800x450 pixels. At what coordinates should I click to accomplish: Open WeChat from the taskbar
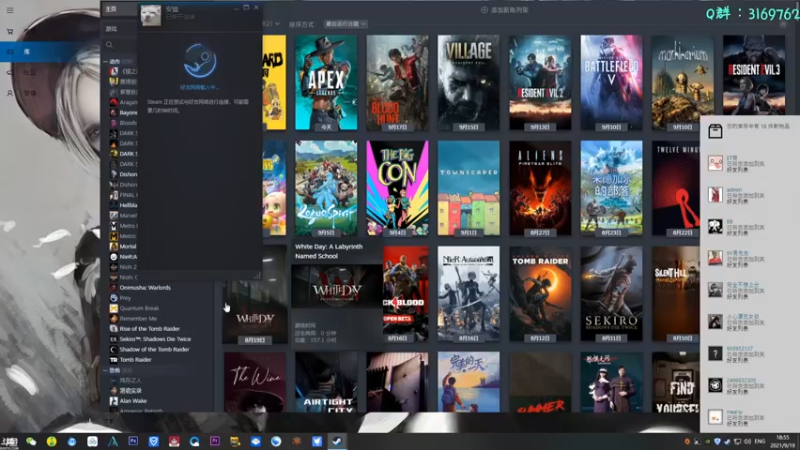[31, 441]
